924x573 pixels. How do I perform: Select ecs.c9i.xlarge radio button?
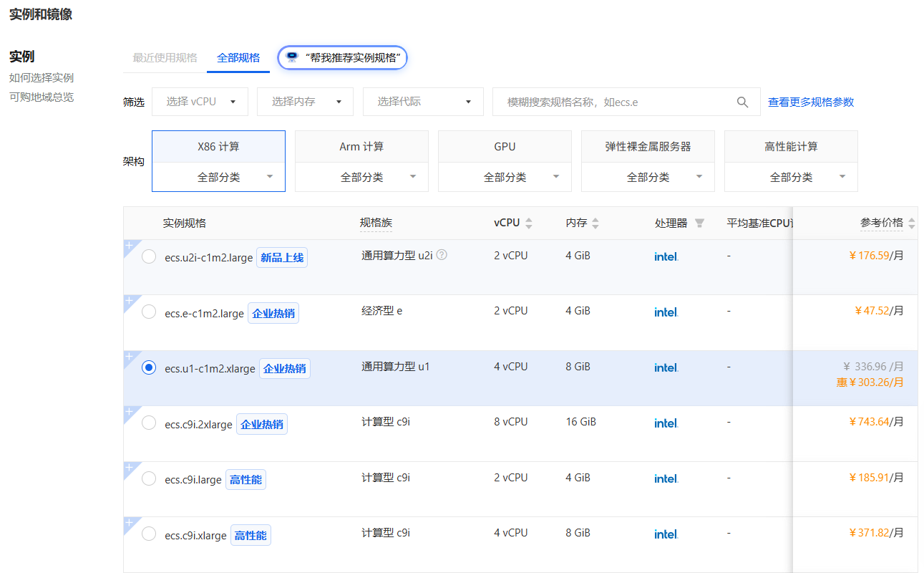149,534
